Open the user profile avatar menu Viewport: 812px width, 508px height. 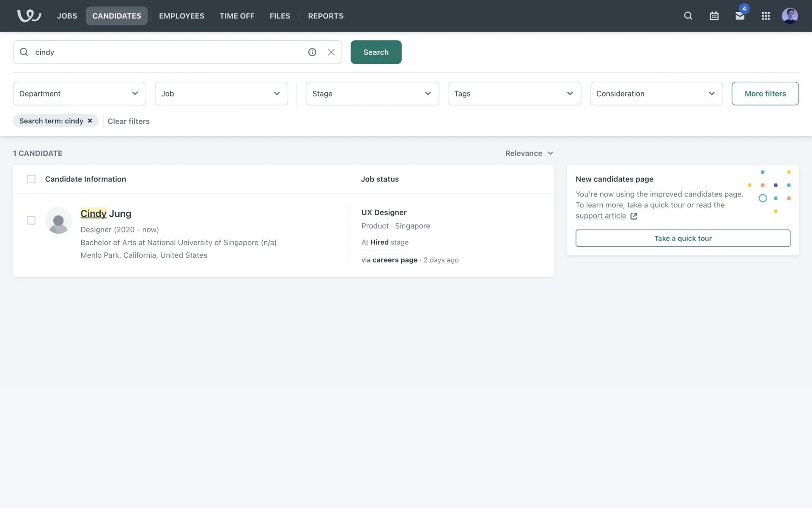790,16
